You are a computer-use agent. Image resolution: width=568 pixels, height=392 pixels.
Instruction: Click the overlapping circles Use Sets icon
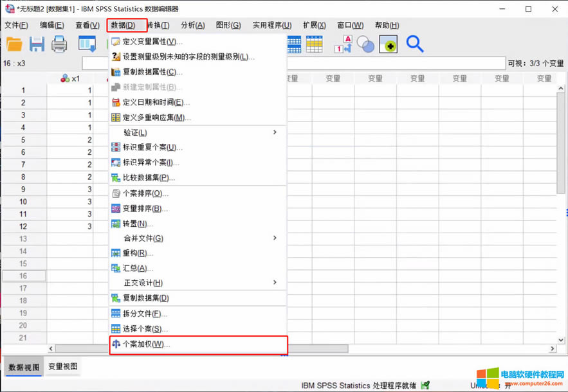(x=366, y=44)
